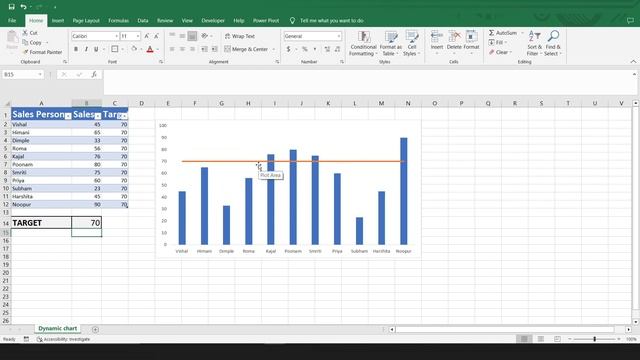Click the Insert Function fx icon
The width and height of the screenshot is (640, 360).
click(x=94, y=75)
